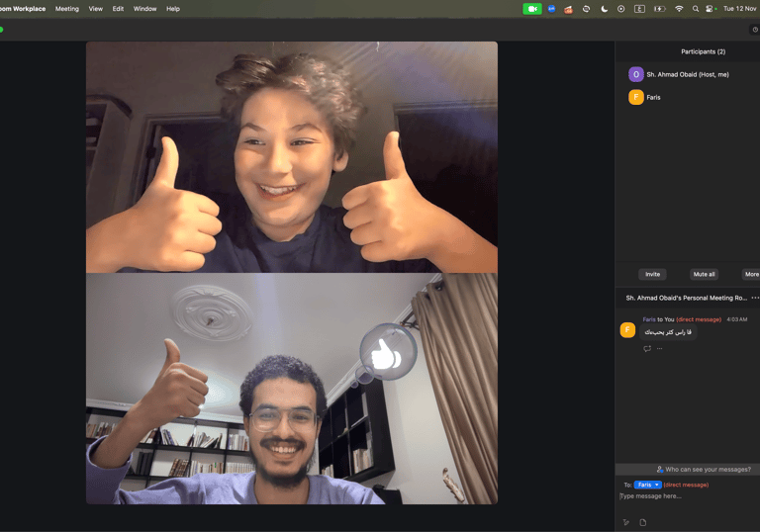Open the Edit menu
The image size is (760, 532).
pos(118,9)
